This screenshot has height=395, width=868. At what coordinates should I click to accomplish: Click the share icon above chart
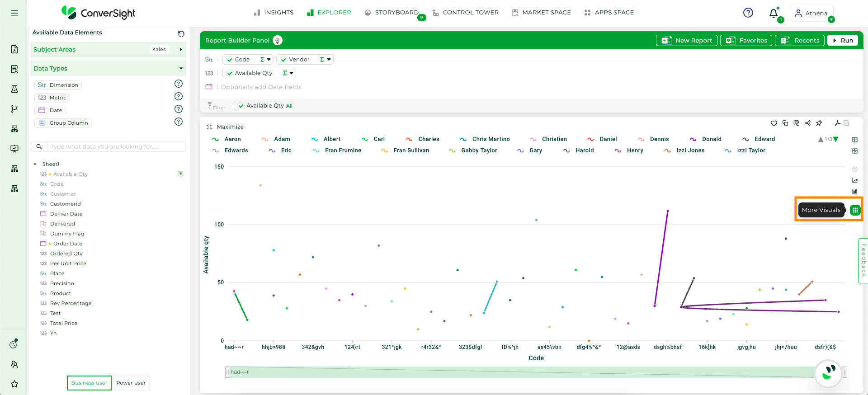(808, 123)
